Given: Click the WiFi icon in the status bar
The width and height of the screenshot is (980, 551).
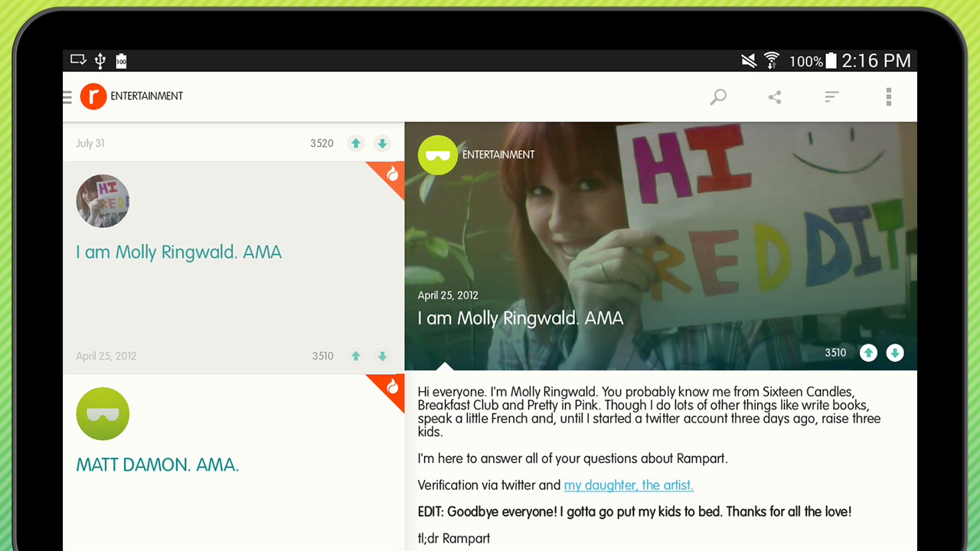Looking at the screenshot, I should [x=770, y=60].
